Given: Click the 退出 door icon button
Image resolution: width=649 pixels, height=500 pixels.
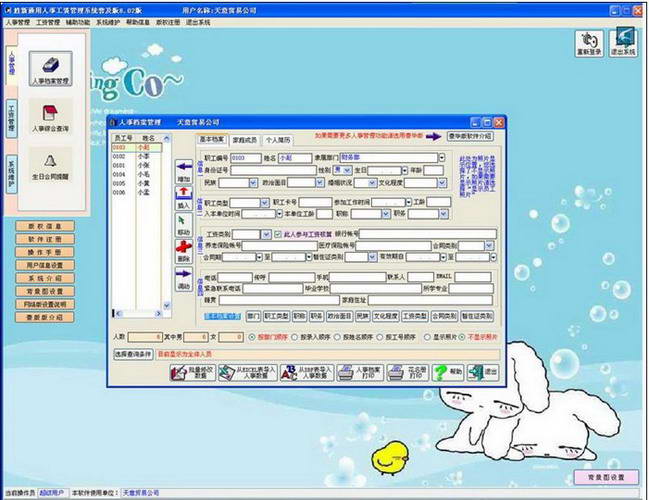Looking at the screenshot, I should point(483,373).
